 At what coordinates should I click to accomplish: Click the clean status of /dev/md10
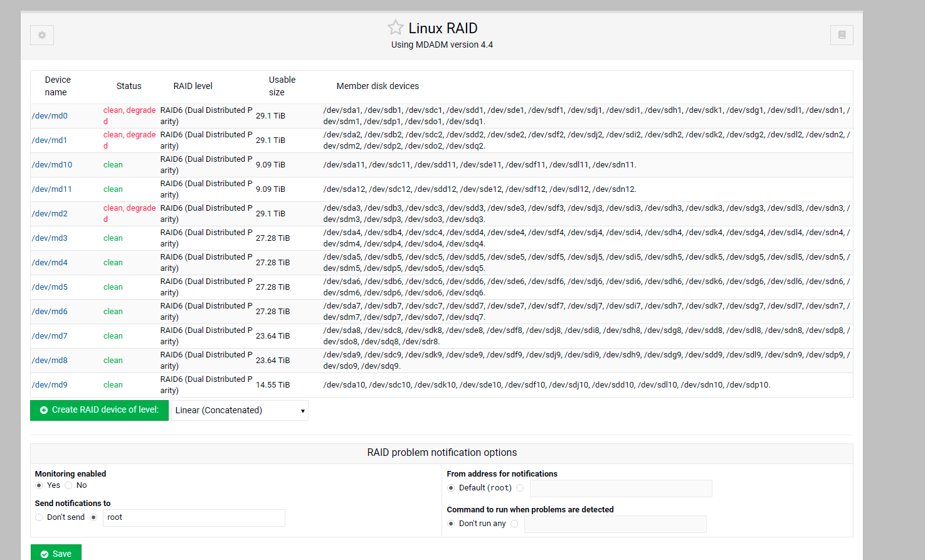point(113,165)
